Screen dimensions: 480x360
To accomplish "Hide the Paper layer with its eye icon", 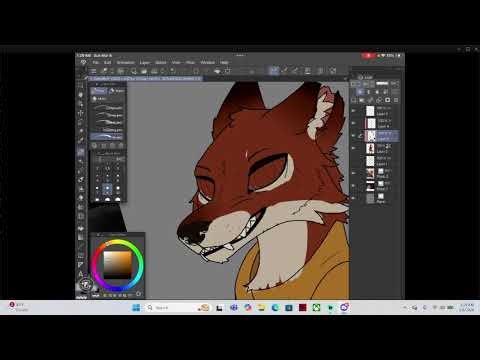I will (354, 198).
